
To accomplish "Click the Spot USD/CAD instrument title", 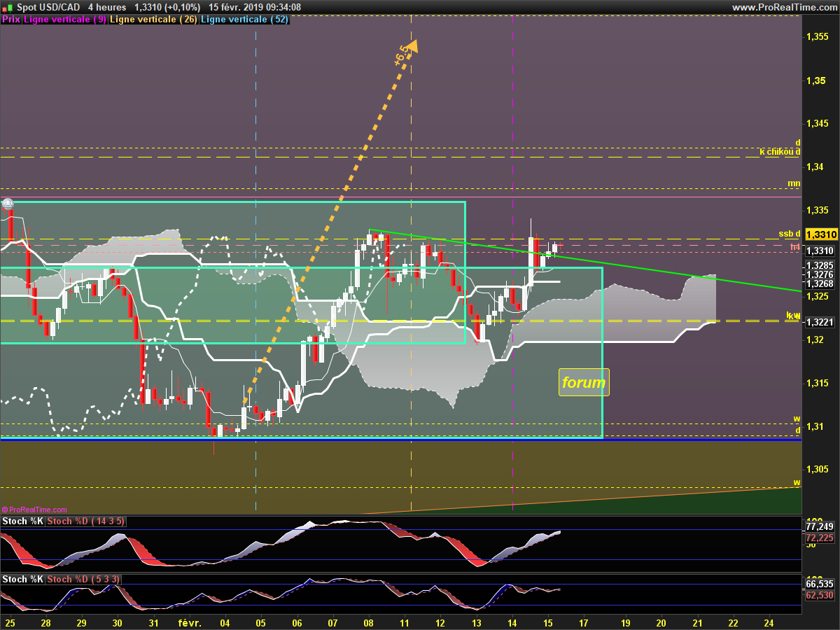I will click(48, 7).
